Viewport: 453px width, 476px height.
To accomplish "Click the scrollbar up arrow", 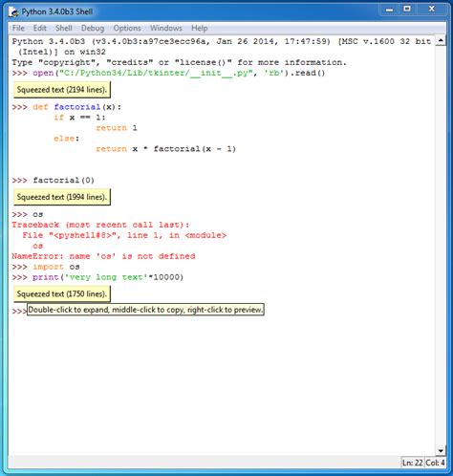I will [x=441, y=41].
